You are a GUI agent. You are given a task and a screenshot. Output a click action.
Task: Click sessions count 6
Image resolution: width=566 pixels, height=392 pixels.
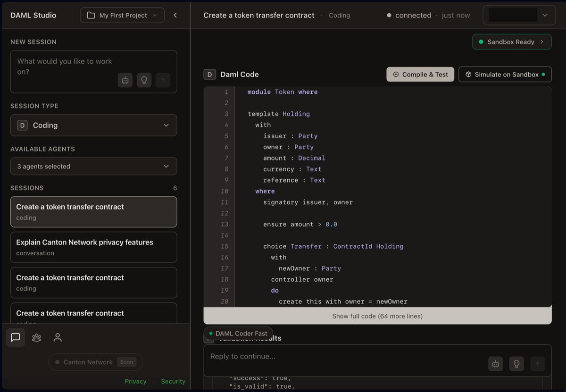point(175,188)
